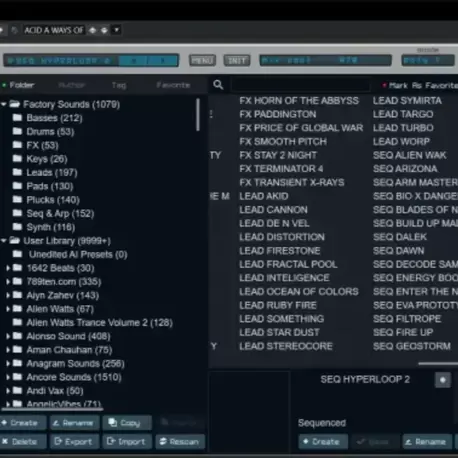Viewport: 458px width, 458px height.
Task: Expand the 789ten.com folder
Action: 8,282
